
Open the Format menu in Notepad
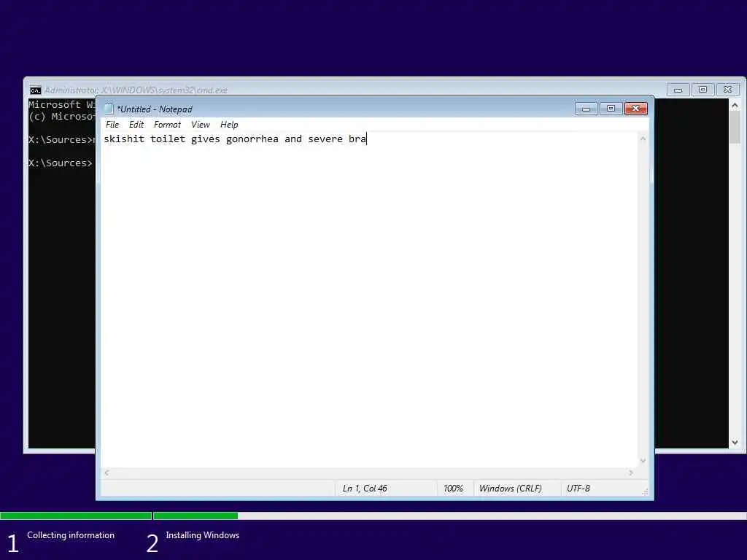[167, 125]
